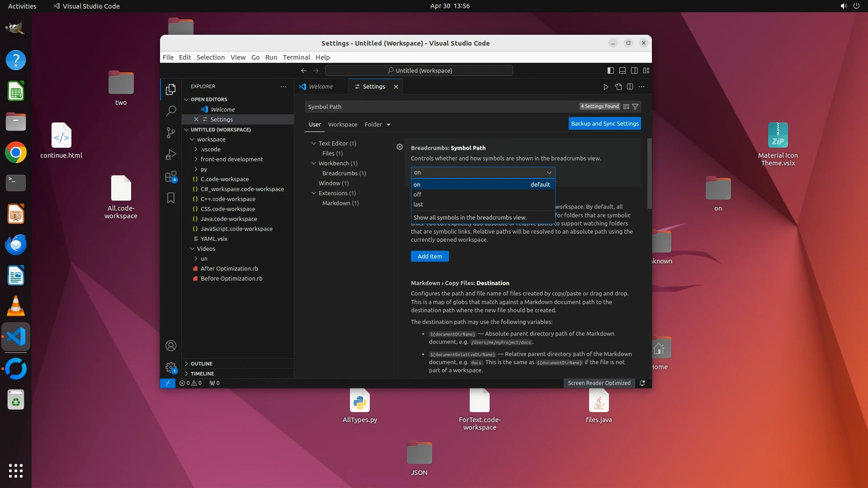Toggle the primary side bar layout icon
This screenshot has height=488, width=868.
pos(610,70)
